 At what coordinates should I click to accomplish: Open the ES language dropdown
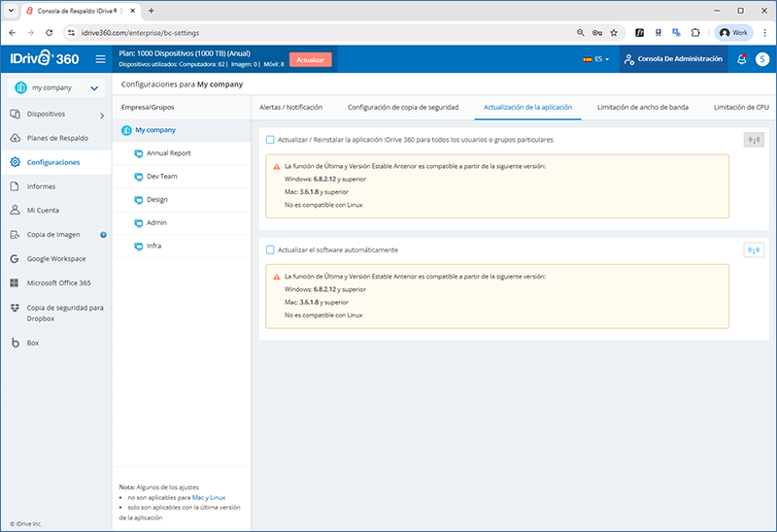(596, 59)
